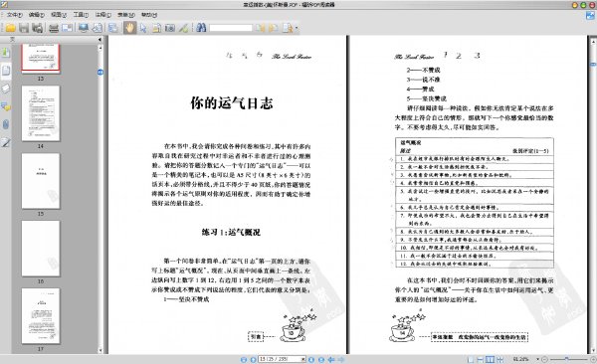
Task: Click the Find Previous icon
Action: click(260, 28)
